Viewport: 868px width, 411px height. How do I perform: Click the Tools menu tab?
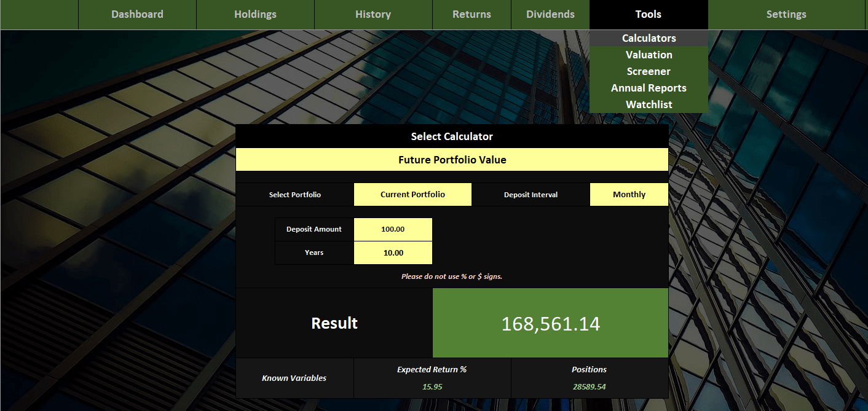pyautogui.click(x=649, y=14)
